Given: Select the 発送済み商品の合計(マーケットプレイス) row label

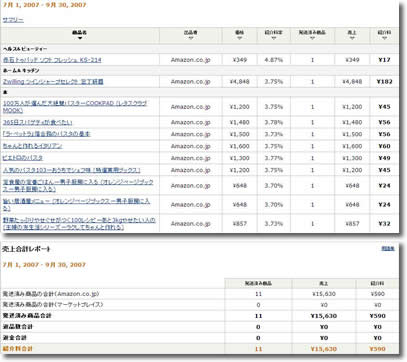Looking at the screenshot, I should click(x=53, y=305).
